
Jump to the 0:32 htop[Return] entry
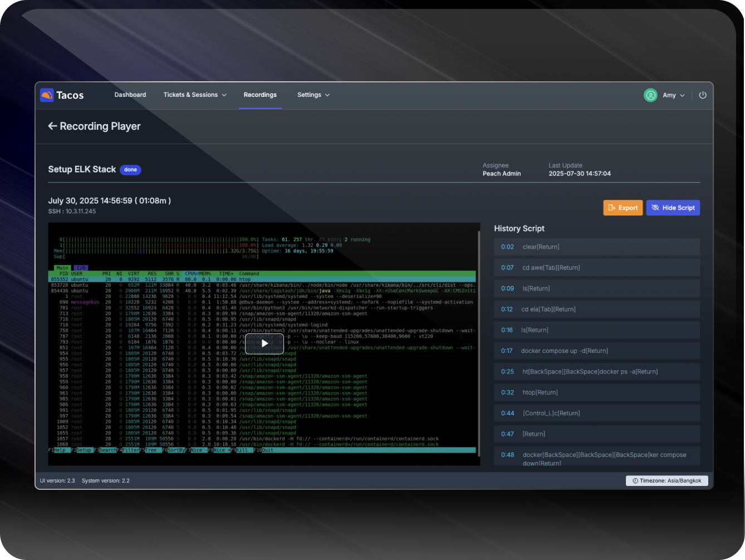[597, 392]
